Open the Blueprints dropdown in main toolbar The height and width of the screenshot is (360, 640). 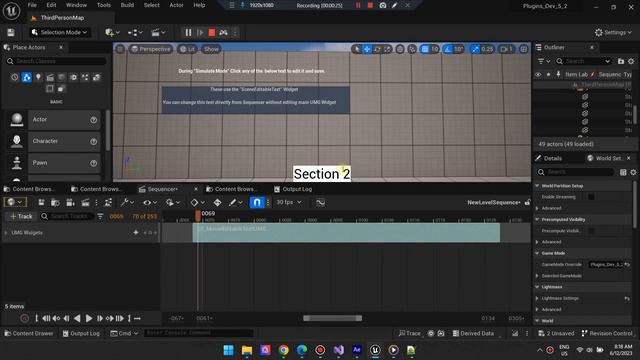coord(135,32)
